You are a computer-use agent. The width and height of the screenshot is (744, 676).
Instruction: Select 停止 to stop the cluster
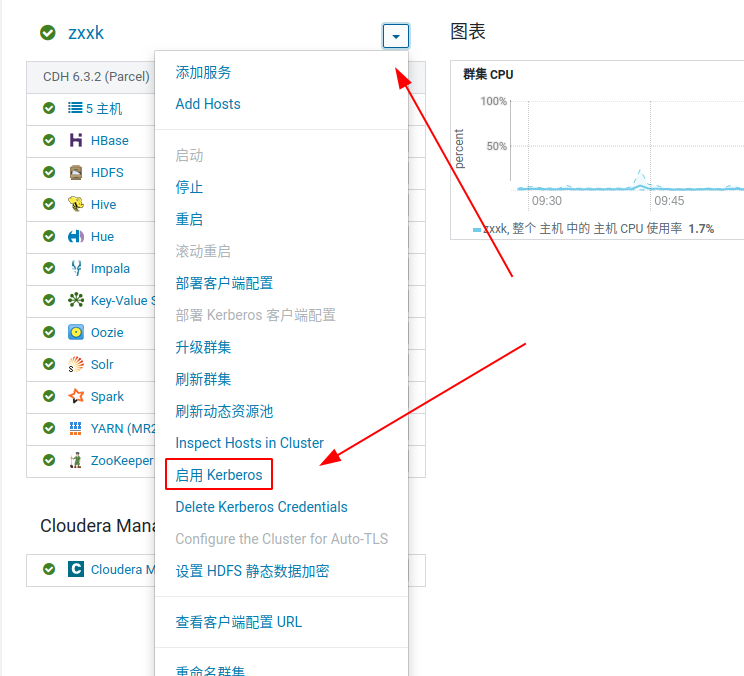189,187
